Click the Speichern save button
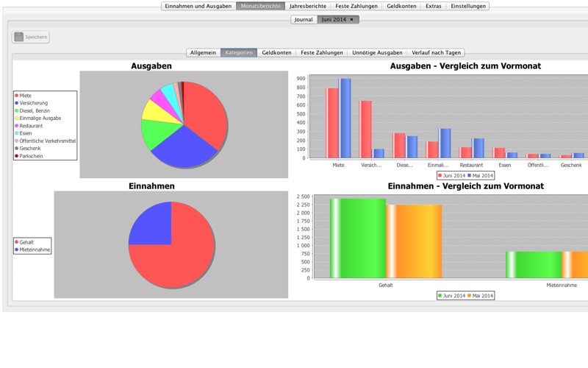The image size is (588, 368). point(30,37)
